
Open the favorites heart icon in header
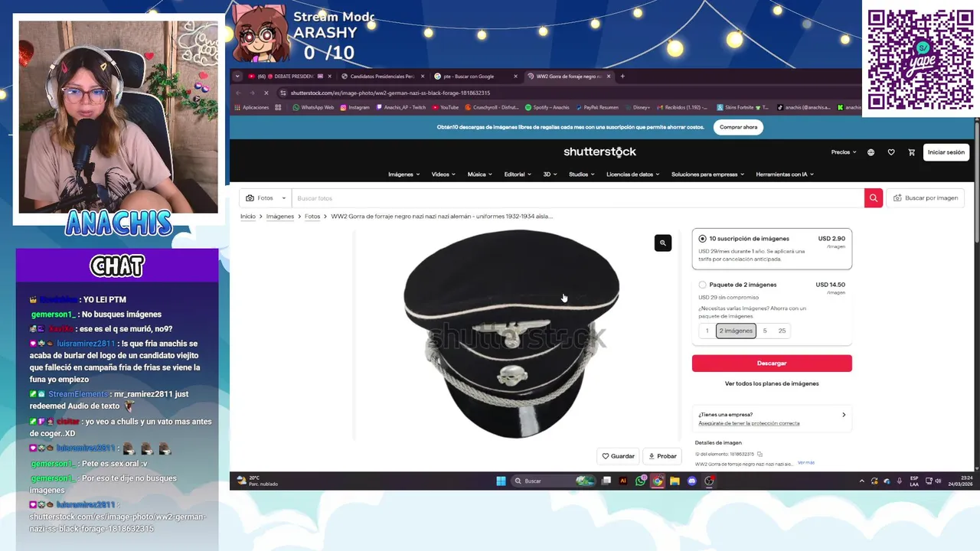point(891,152)
